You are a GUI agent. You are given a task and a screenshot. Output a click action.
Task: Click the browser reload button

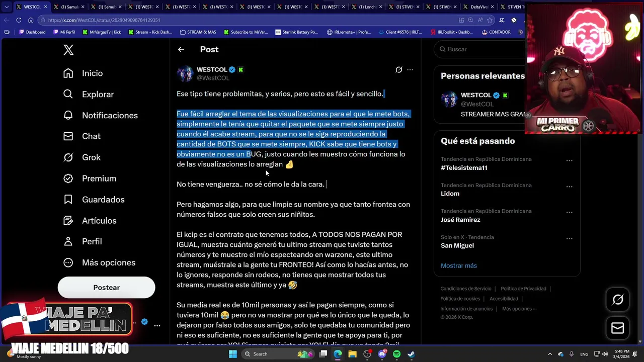pyautogui.click(x=19, y=20)
